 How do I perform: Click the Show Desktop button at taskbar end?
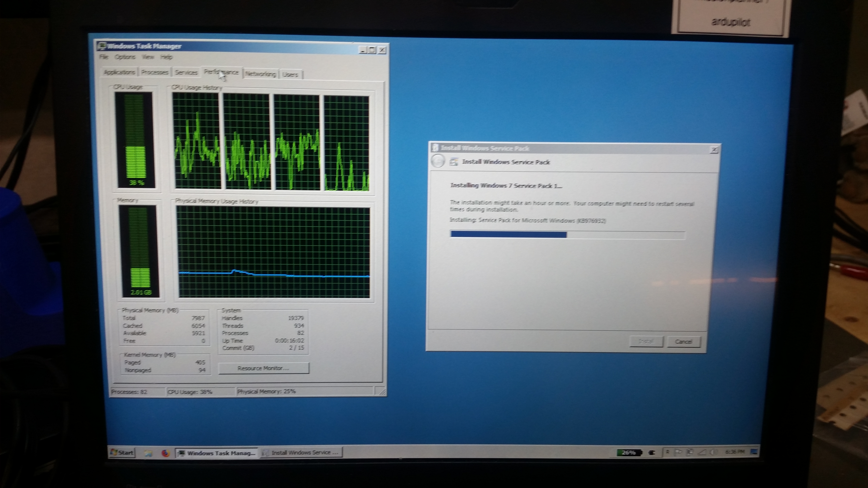(x=754, y=451)
